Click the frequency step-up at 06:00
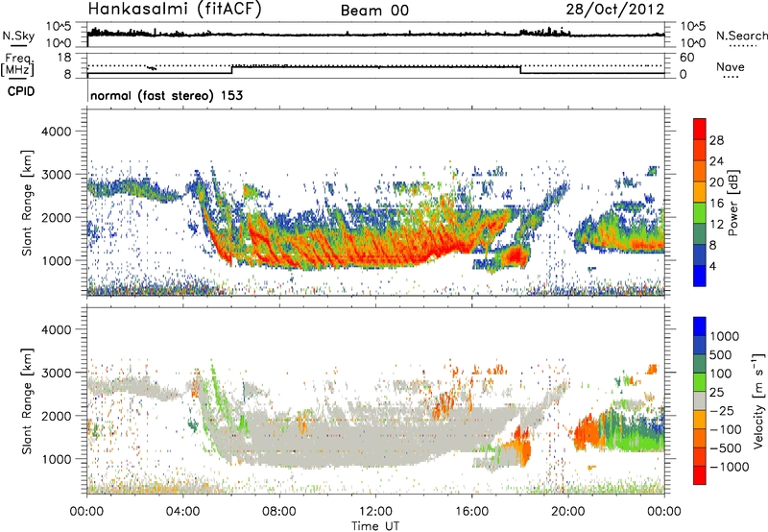 (232, 69)
